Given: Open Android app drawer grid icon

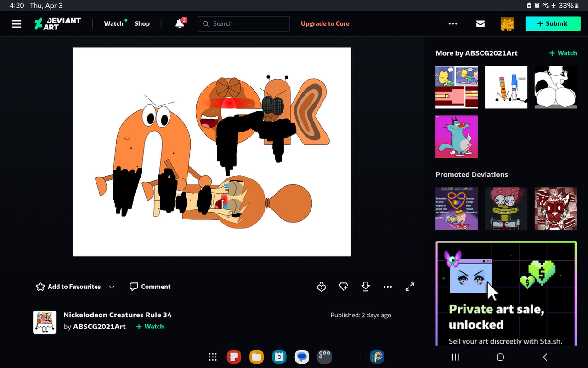Looking at the screenshot, I should pyautogui.click(x=213, y=357).
